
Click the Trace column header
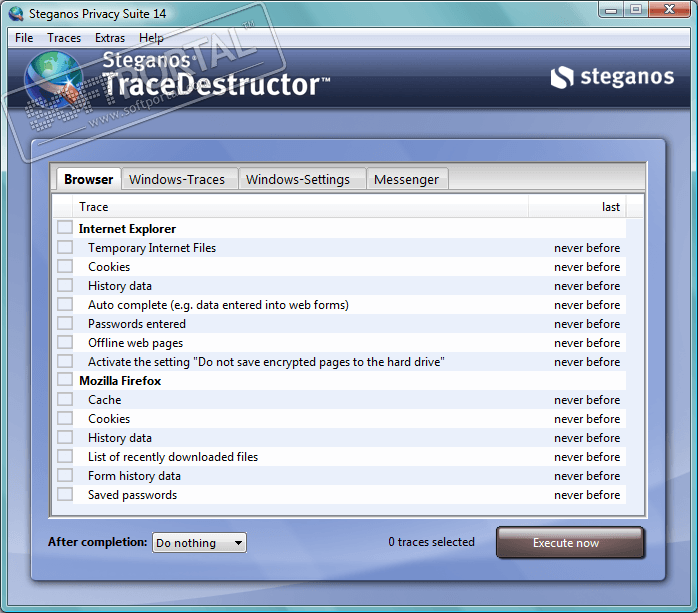tap(300, 207)
